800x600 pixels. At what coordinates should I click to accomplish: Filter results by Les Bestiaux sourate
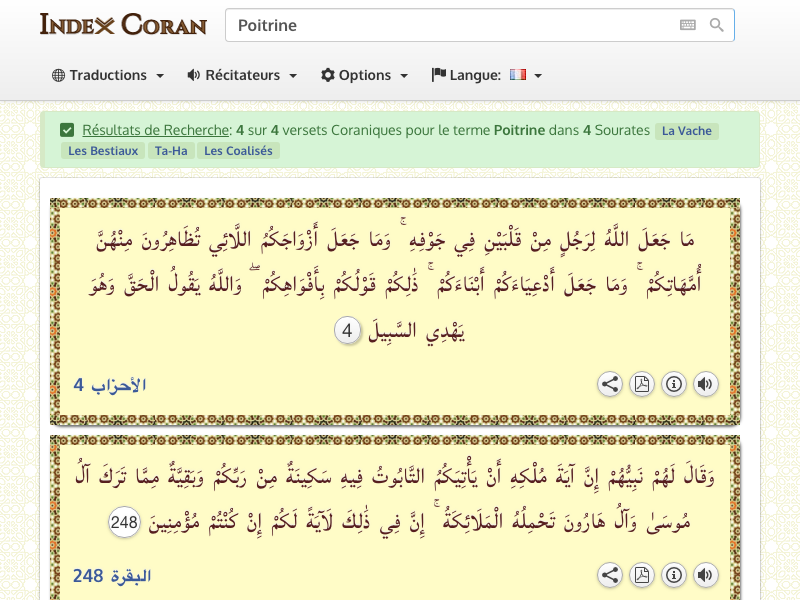103,151
